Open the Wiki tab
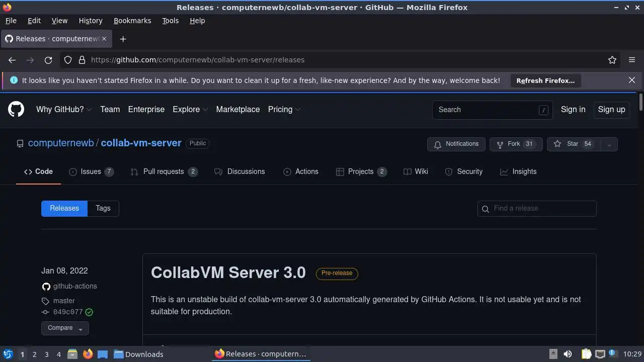Screen dimensions: 644x362 tap(416, 172)
